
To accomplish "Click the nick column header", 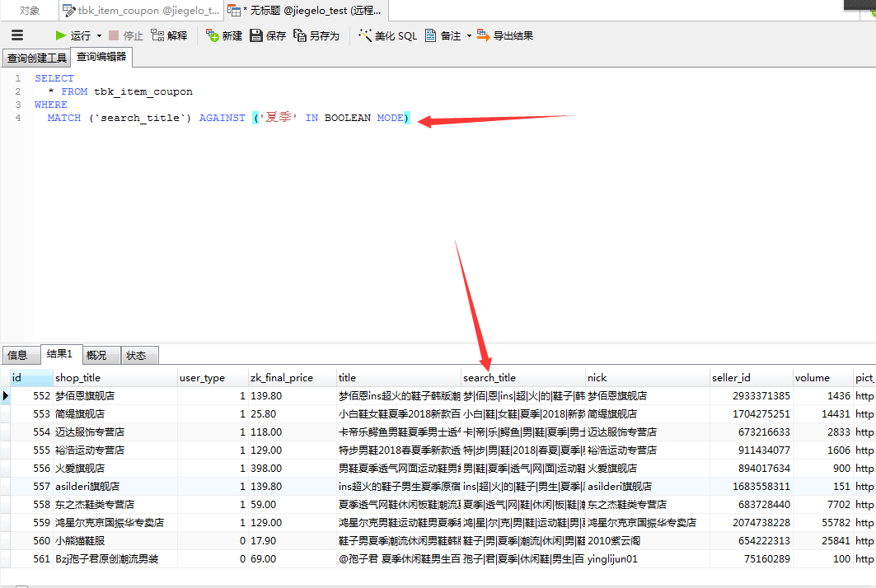I will pos(648,378).
